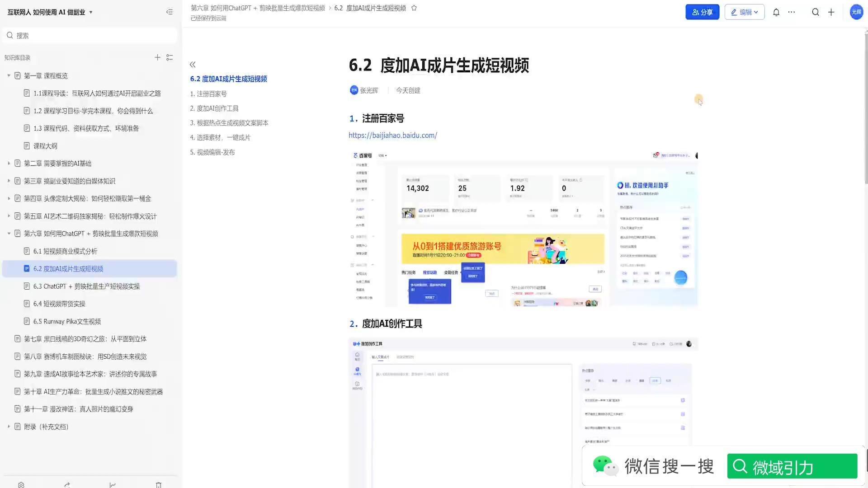Add new document with plus icon in 知识库目录
Image resolution: width=868 pixels, height=488 pixels.
tap(157, 57)
